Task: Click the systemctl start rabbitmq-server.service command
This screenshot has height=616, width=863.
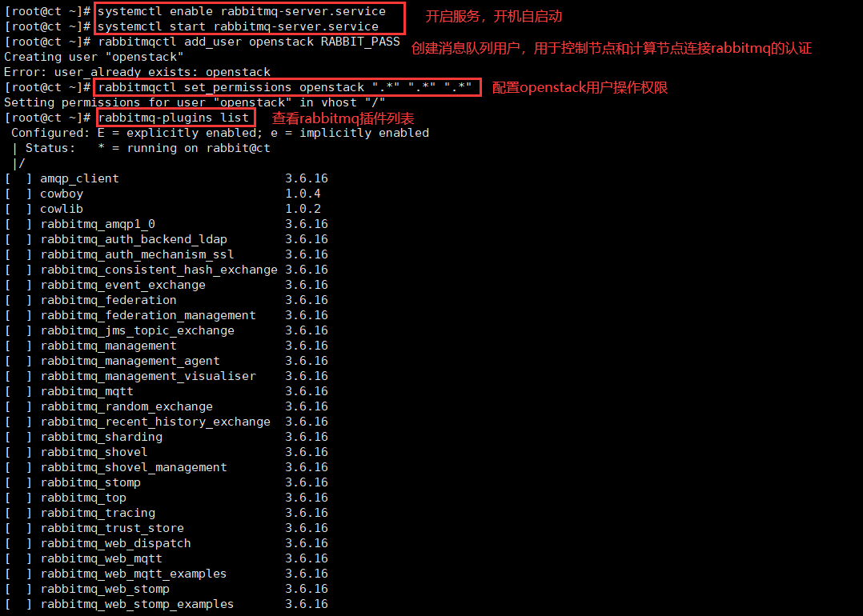Action: [x=239, y=26]
